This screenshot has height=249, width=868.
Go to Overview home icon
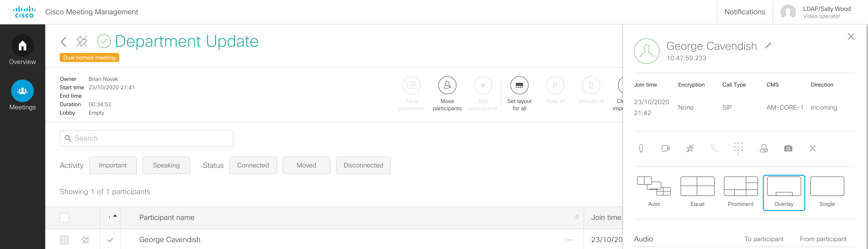point(22,46)
